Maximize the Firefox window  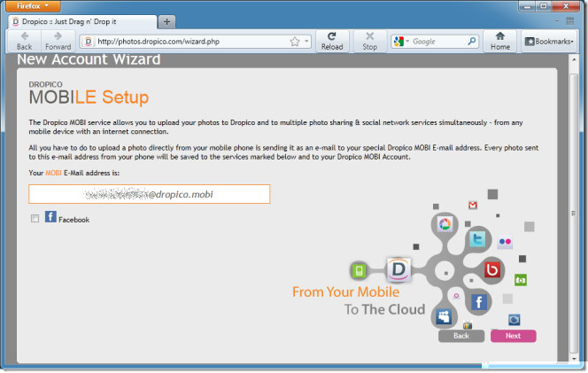[544, 6]
